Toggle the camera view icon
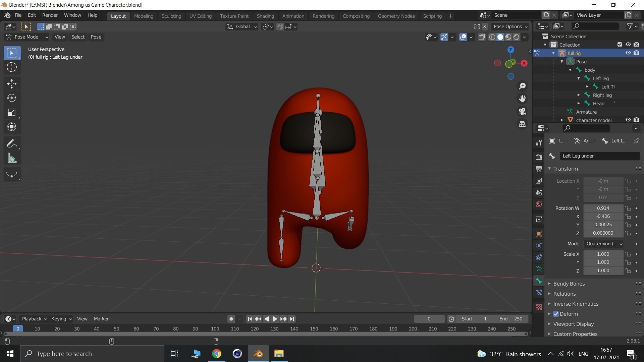This screenshot has width=644, height=362. coord(522,111)
